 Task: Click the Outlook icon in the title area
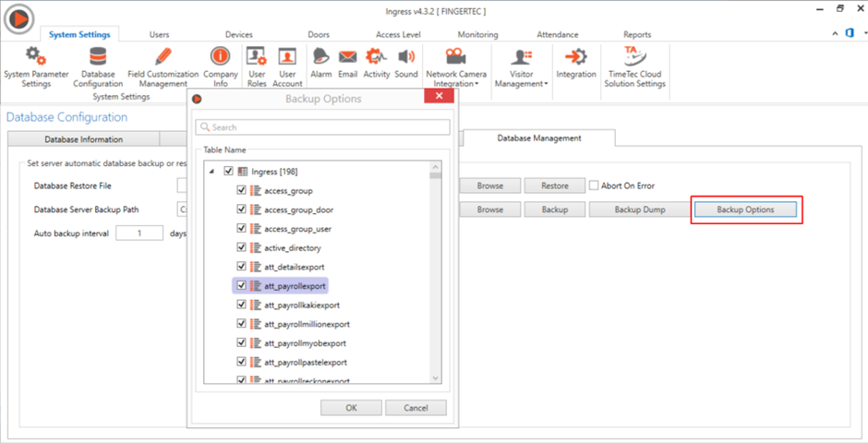(850, 34)
